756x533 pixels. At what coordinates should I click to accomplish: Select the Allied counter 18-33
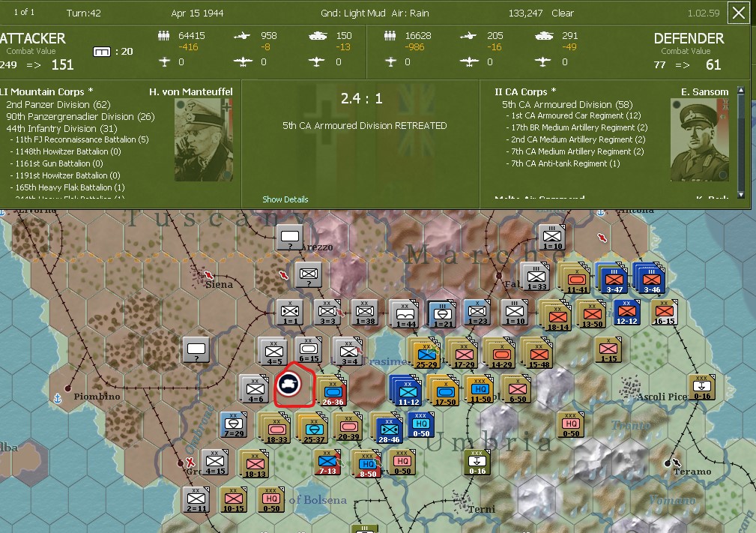click(x=276, y=430)
